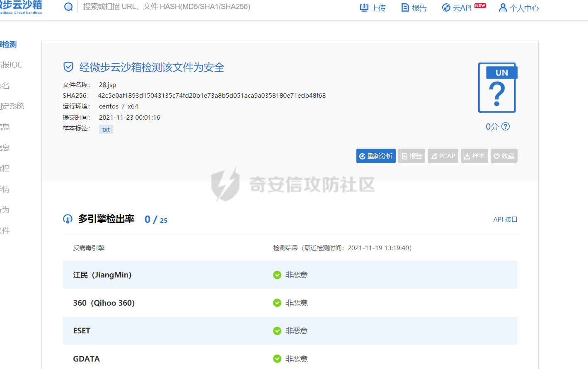Focus the URL or file hash search field
This screenshot has width=588, height=369.
point(167,7)
